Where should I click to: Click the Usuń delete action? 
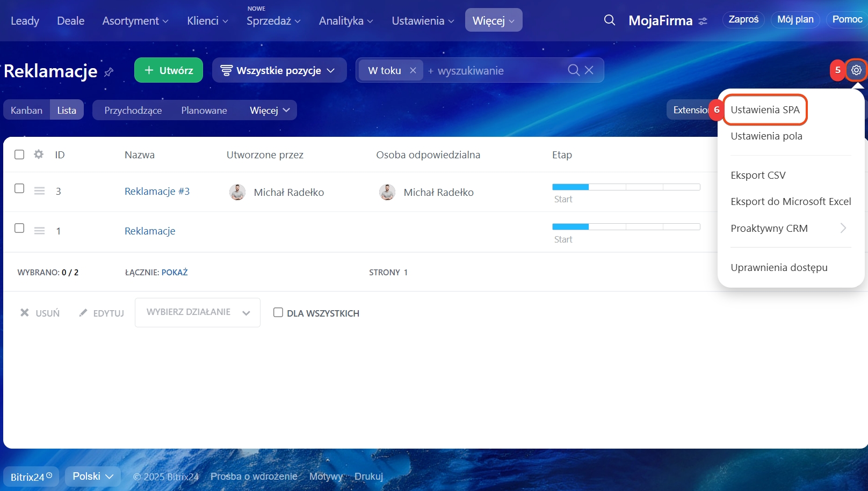pos(40,313)
